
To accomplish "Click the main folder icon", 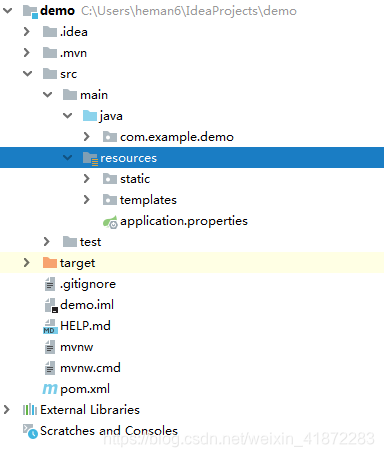I will pyautogui.click(x=70, y=95).
